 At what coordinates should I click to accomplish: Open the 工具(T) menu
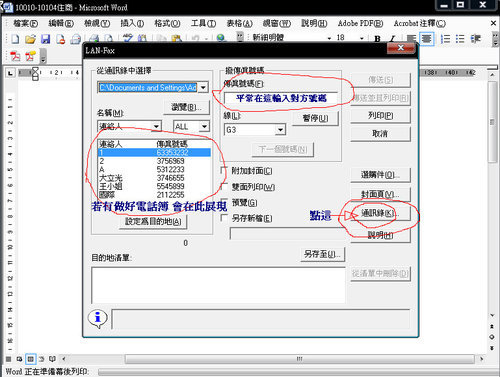(203, 24)
